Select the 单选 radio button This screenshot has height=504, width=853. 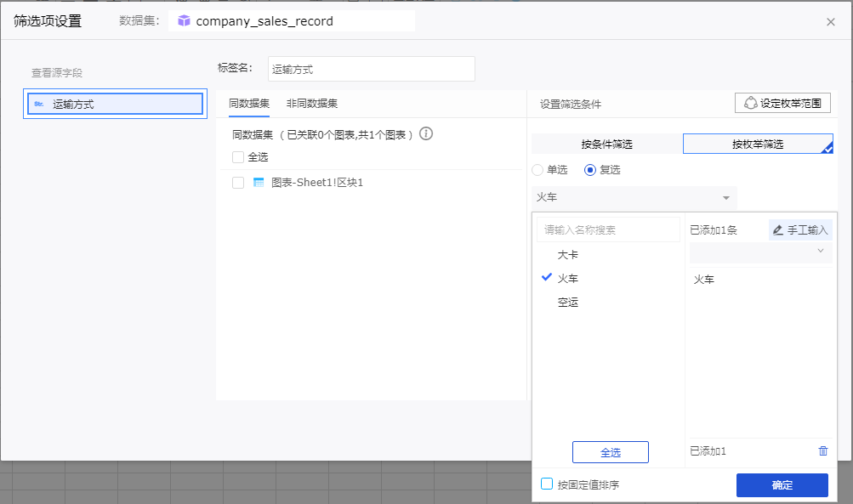click(x=537, y=170)
